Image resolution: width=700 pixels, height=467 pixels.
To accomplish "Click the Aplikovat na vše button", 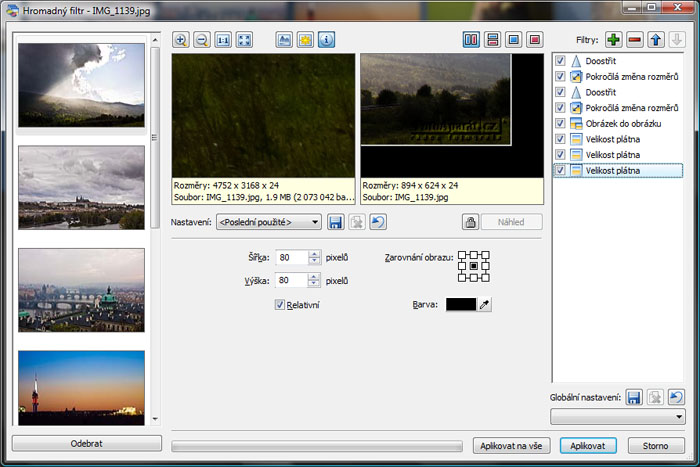I will click(512, 445).
